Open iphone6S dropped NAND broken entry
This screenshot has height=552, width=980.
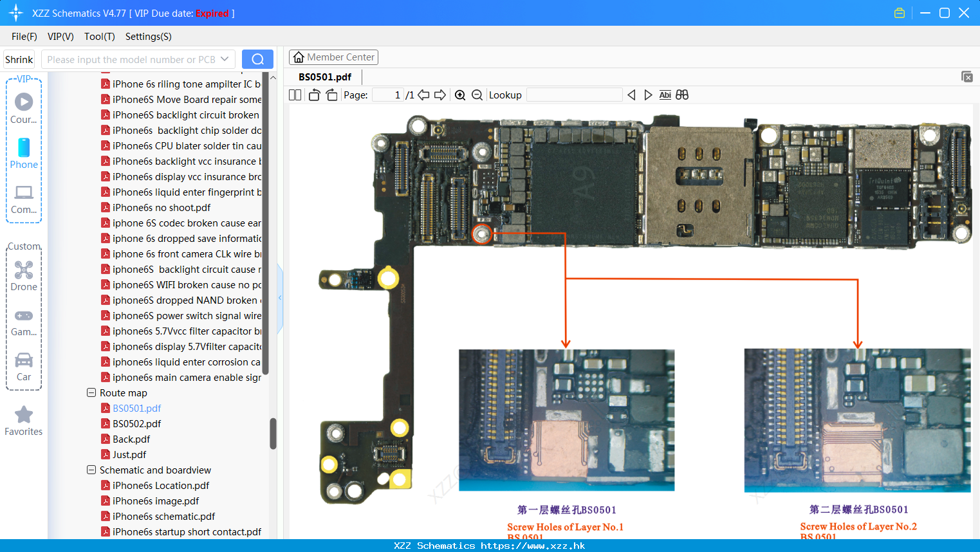187,300
